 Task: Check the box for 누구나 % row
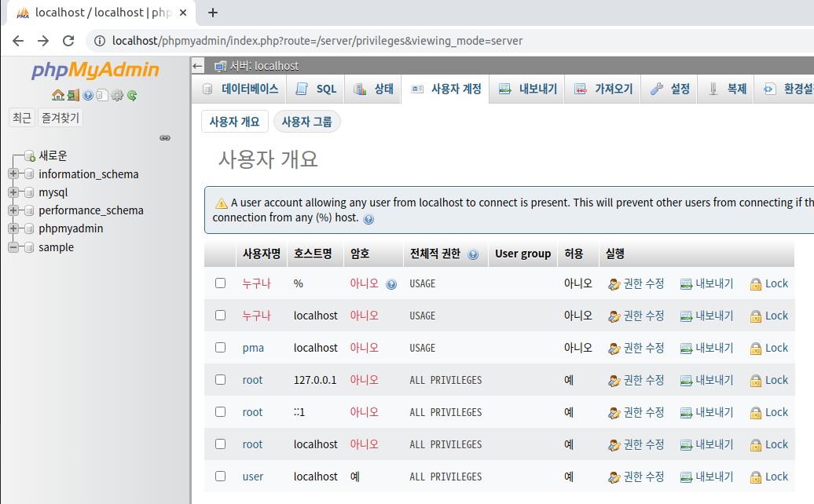pos(221,283)
